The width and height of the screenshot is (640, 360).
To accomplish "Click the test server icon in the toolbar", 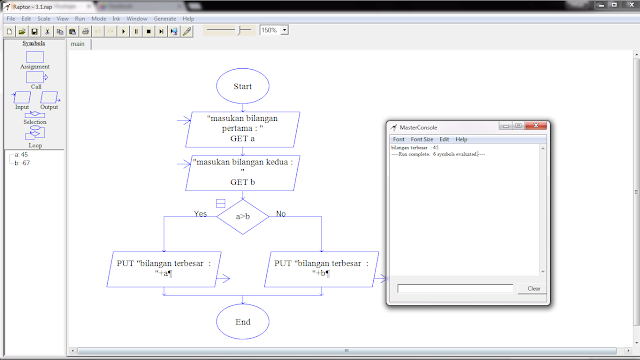I will 174,31.
